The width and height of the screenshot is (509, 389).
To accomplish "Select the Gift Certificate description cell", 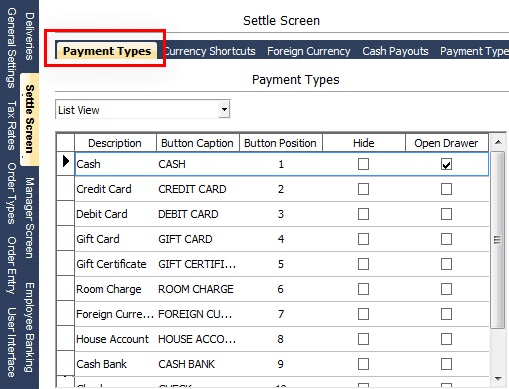I will (116, 264).
